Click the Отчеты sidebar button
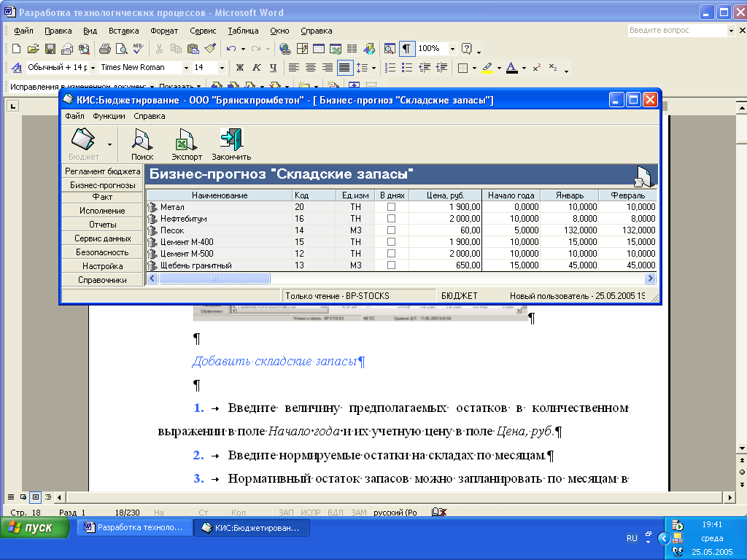Image resolution: width=747 pixels, height=560 pixels. point(102,225)
